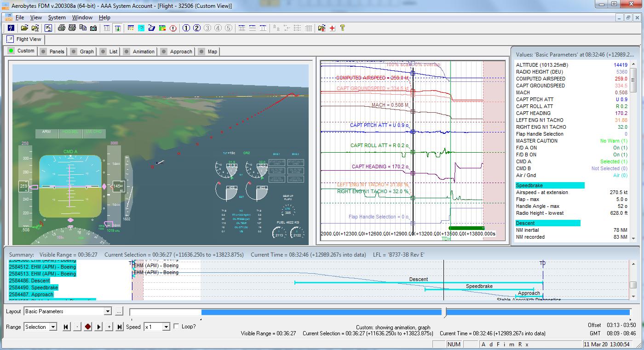Click the Values panel vertical scrollbar
The image size is (644, 350).
tap(633, 152)
